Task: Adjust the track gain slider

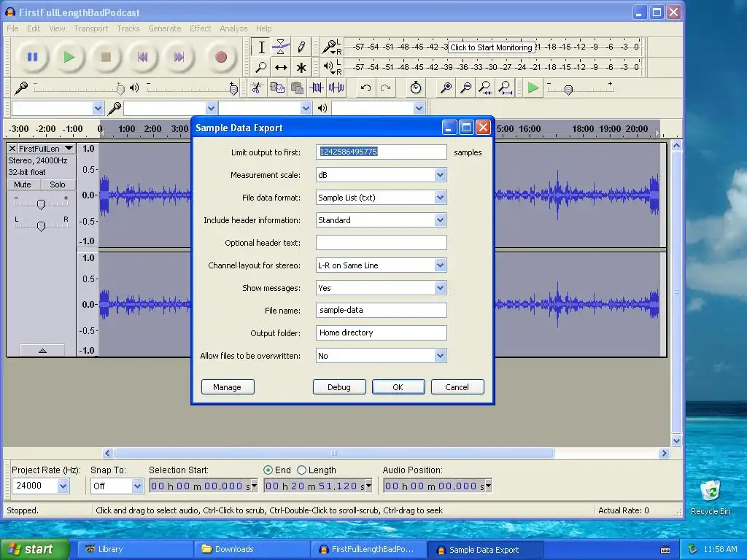Action: (41, 204)
